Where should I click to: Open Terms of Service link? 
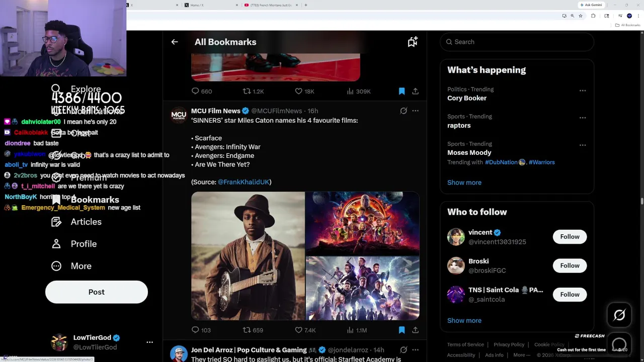point(465,345)
